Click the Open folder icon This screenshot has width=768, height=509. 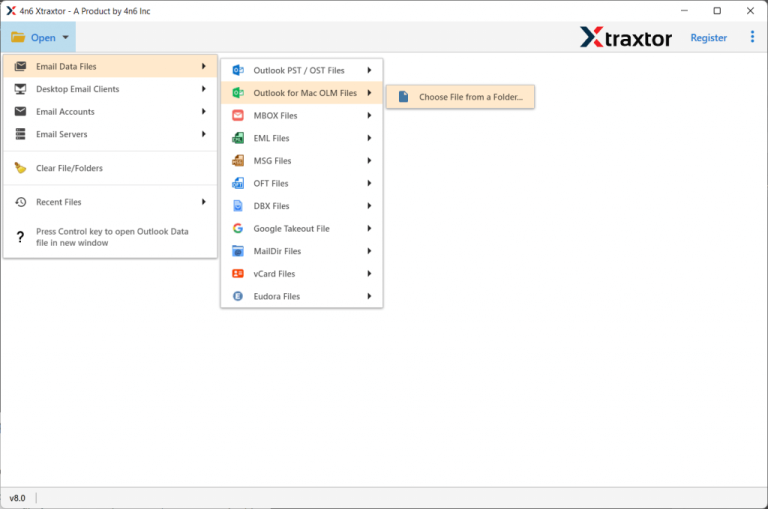pos(18,37)
